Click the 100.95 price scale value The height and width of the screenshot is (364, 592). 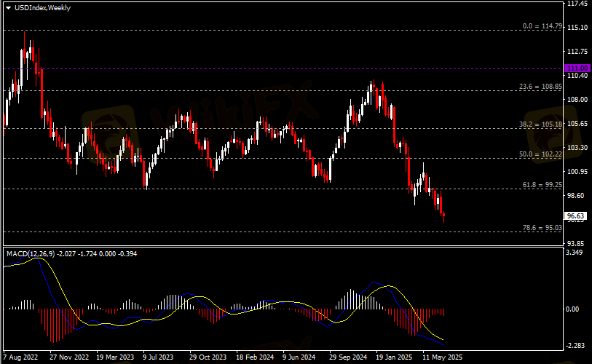[x=577, y=171]
